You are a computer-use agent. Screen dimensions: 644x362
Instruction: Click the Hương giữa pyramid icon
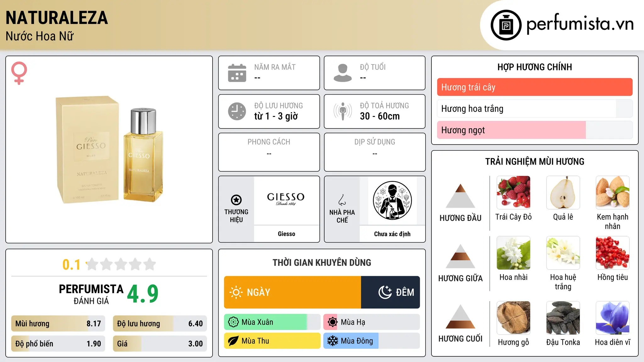pyautogui.click(x=460, y=256)
